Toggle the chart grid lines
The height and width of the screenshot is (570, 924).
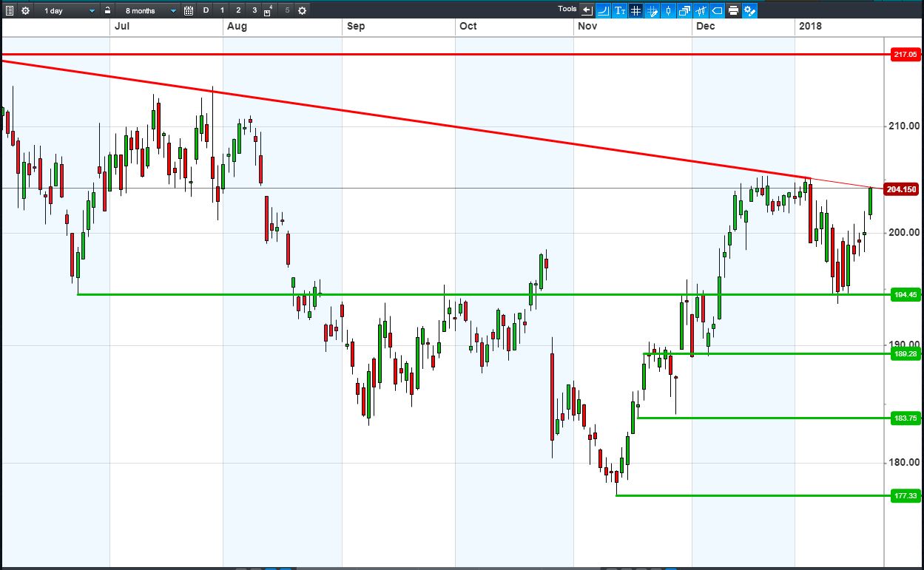pos(636,10)
